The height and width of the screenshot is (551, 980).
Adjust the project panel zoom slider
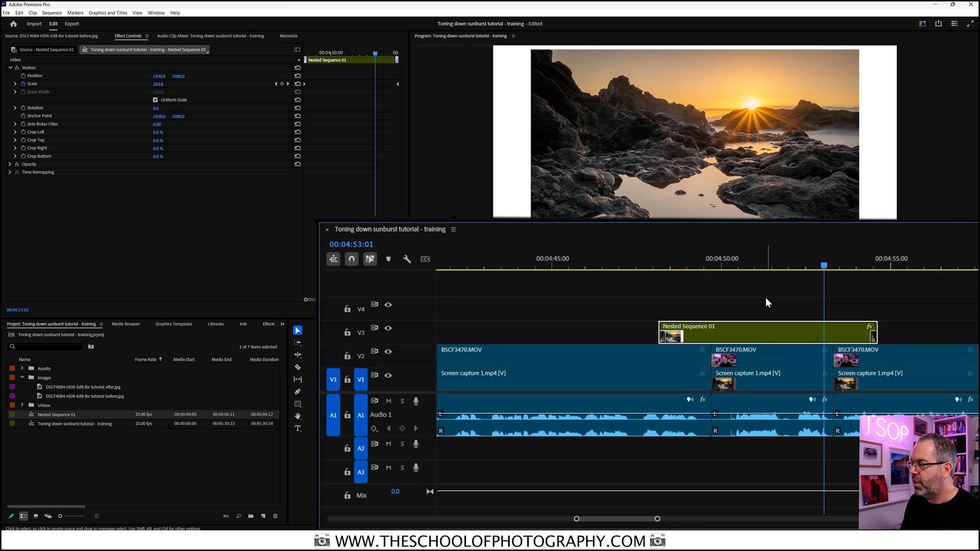coord(60,516)
